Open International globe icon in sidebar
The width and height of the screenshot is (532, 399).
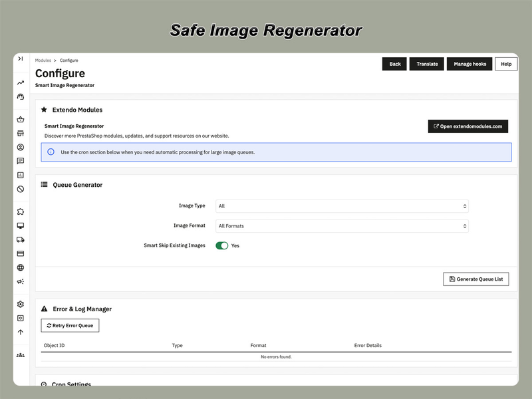pos(21,267)
